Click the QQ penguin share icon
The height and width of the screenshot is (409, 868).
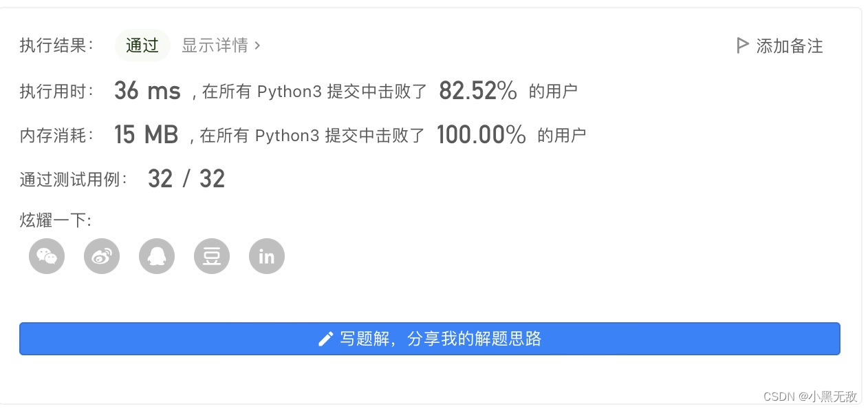pyautogui.click(x=156, y=255)
